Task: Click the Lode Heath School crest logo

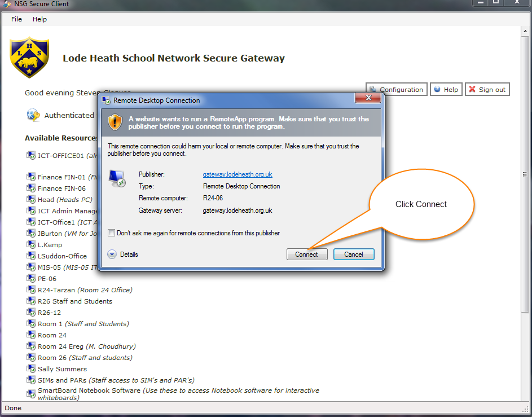Action: 29,58
